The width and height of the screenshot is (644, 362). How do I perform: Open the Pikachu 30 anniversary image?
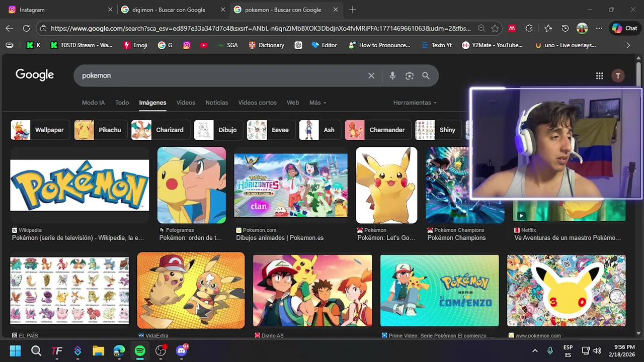pyautogui.click(x=567, y=291)
